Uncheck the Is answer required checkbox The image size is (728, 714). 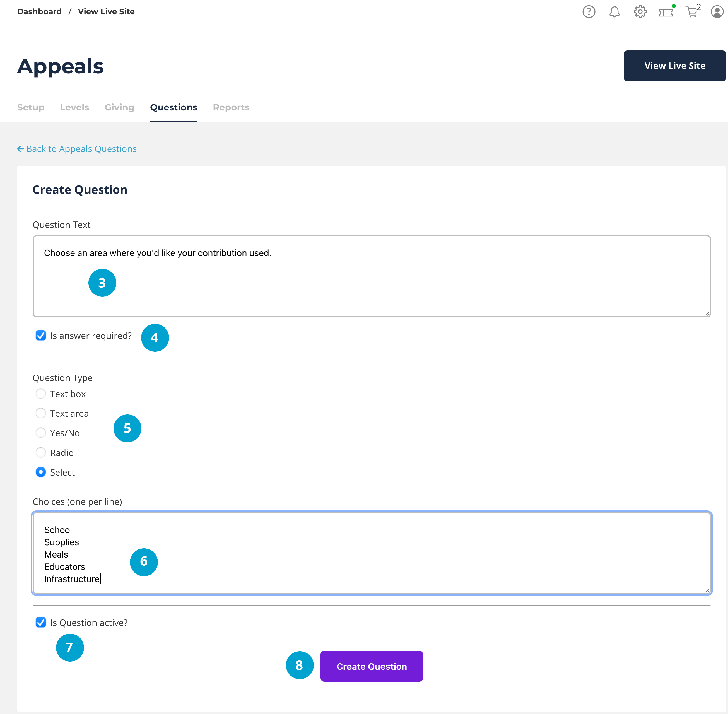[x=41, y=335]
